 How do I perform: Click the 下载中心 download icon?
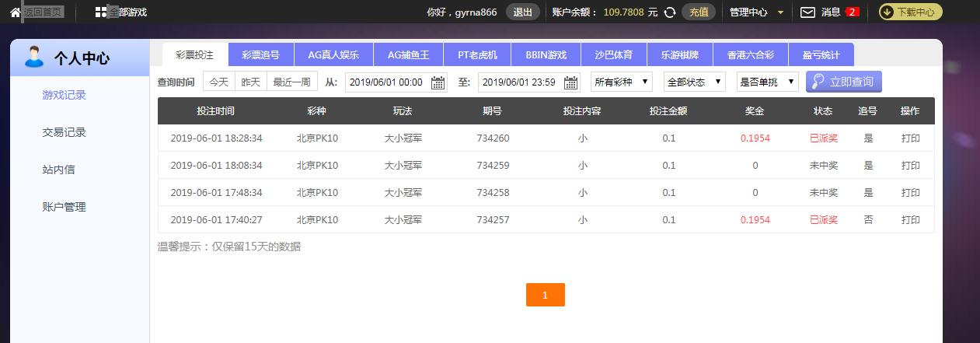887,12
